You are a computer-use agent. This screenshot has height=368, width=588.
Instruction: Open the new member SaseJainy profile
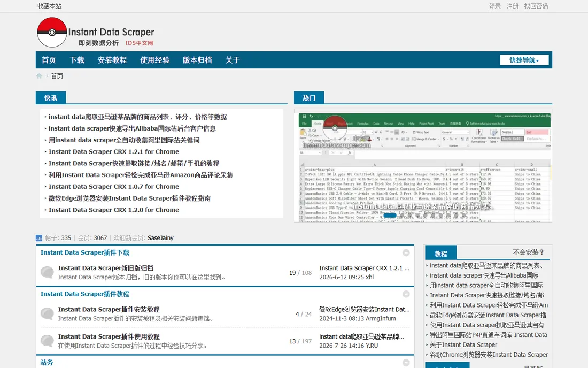pyautogui.click(x=160, y=238)
